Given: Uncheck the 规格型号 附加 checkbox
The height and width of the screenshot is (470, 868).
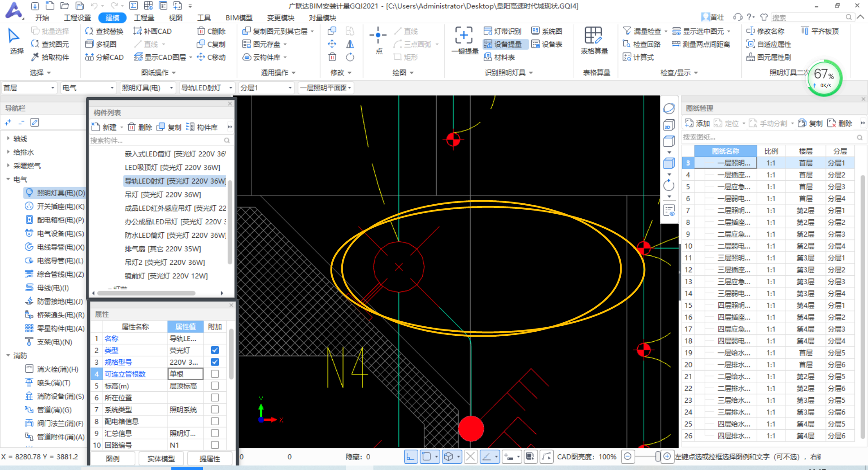Looking at the screenshot, I should [215, 362].
